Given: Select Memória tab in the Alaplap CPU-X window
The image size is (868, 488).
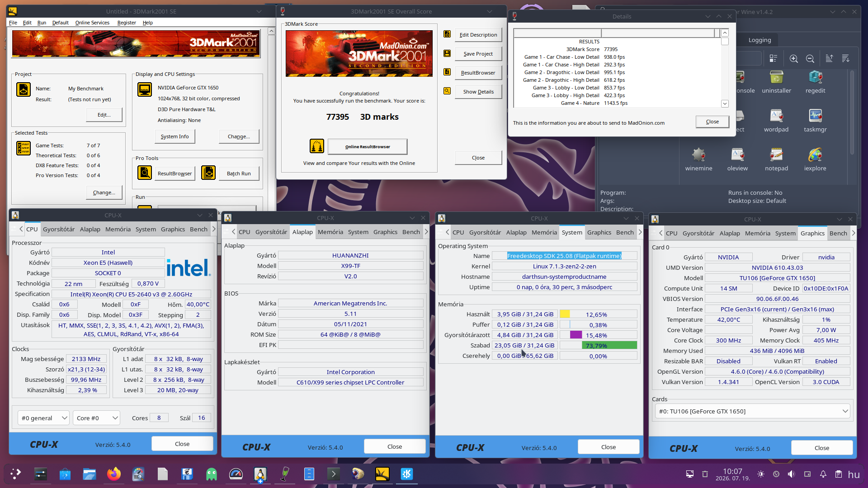Looking at the screenshot, I should coord(330,232).
